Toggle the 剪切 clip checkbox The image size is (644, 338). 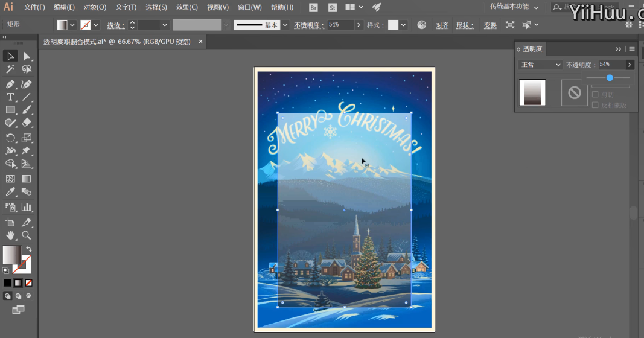(595, 95)
